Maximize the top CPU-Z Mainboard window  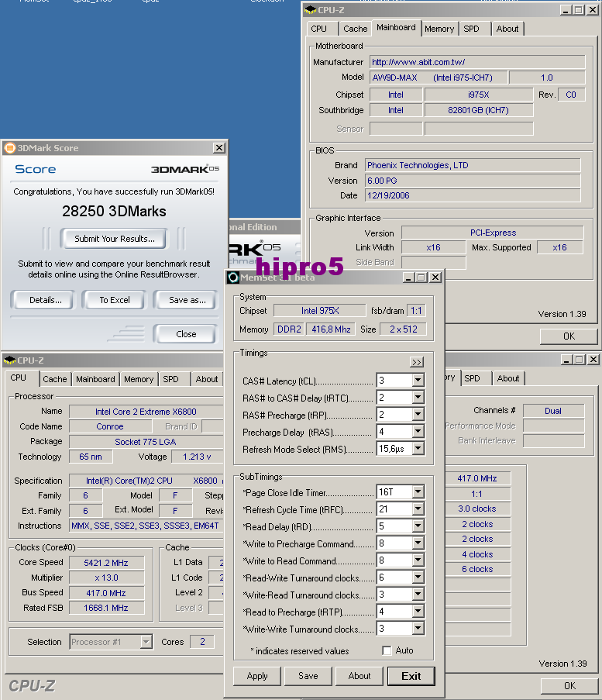pos(579,10)
